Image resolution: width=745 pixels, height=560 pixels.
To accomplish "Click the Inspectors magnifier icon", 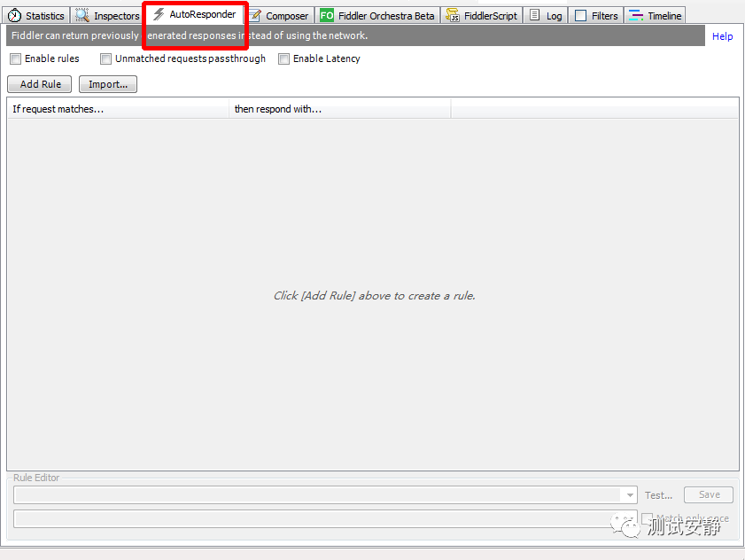I will pyautogui.click(x=82, y=15).
